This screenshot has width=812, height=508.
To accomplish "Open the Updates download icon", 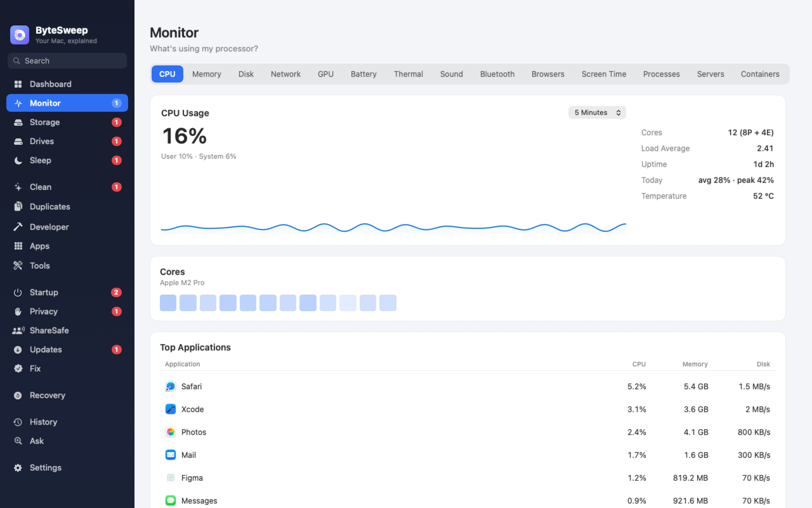I will pos(18,350).
